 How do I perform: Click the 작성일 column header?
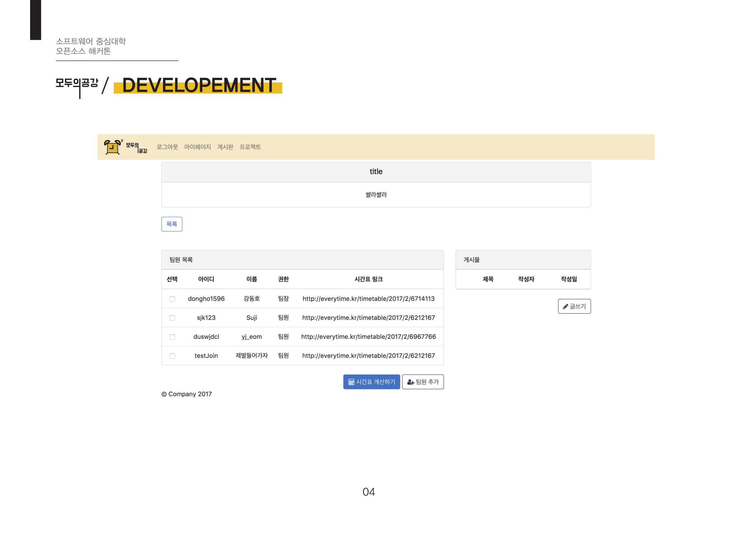[569, 279]
